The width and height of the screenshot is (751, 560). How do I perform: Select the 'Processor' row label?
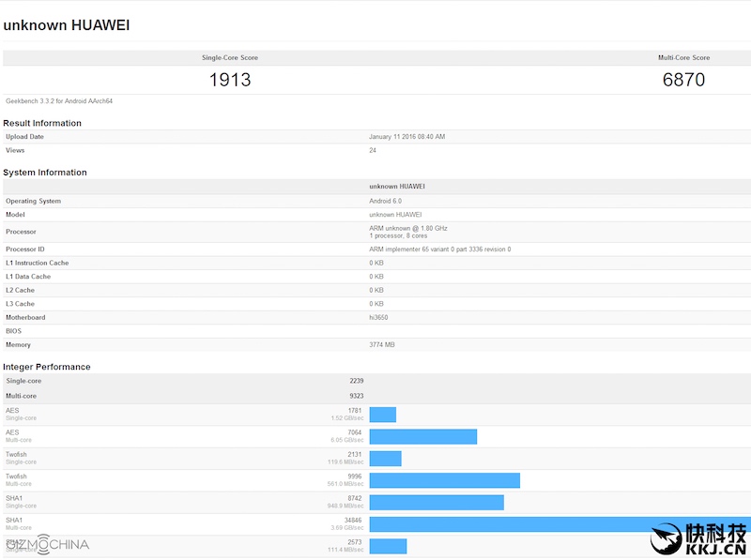tap(21, 232)
